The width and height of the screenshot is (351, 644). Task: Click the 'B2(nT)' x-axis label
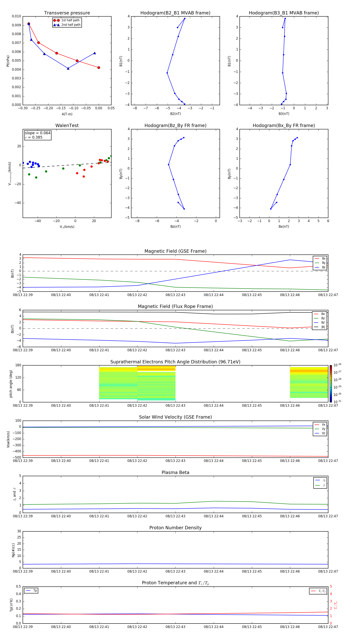[175, 114]
